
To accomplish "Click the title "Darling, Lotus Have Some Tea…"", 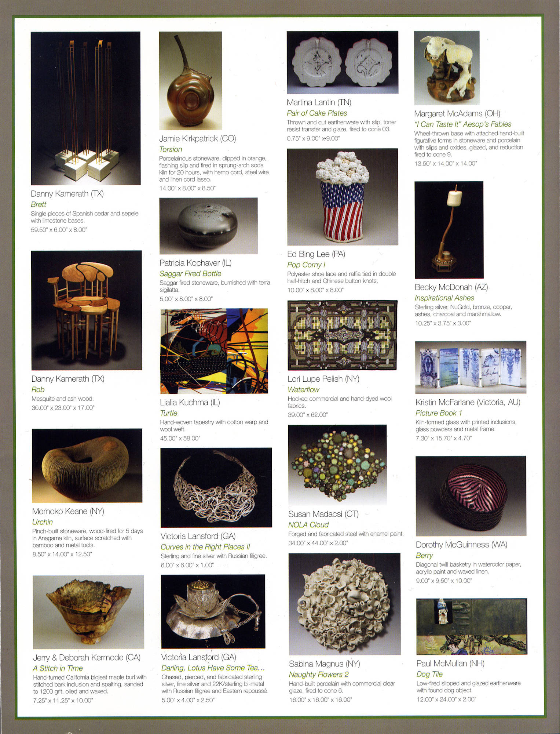I will pos(213,668).
